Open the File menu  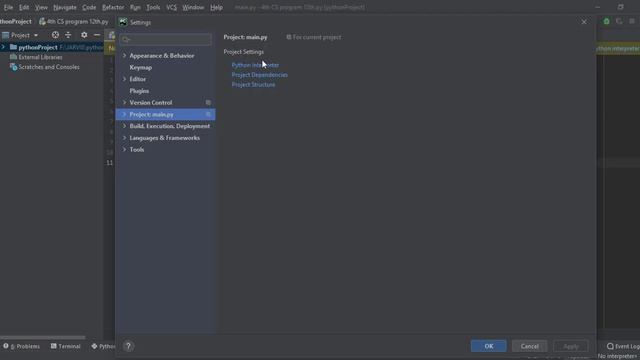[8, 7]
